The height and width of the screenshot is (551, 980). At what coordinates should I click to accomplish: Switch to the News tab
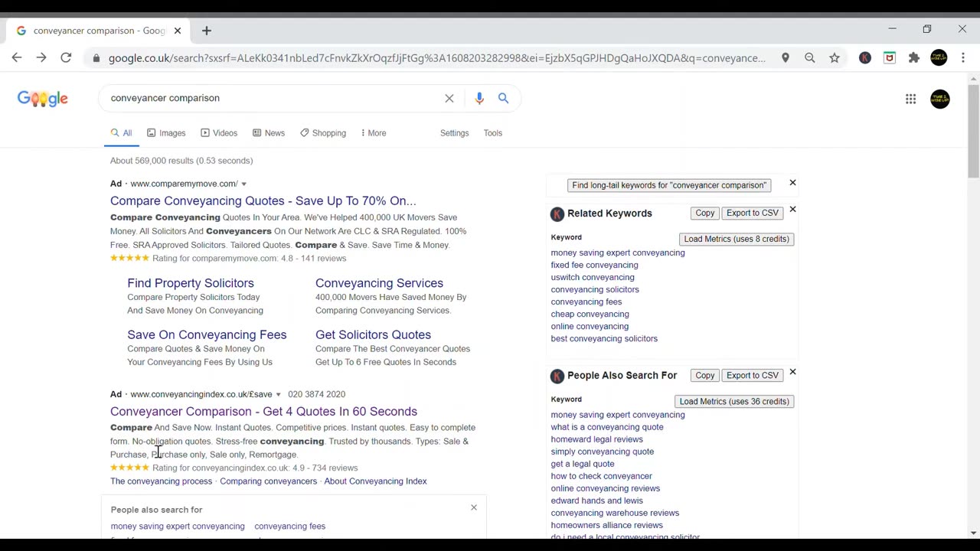[269, 133]
